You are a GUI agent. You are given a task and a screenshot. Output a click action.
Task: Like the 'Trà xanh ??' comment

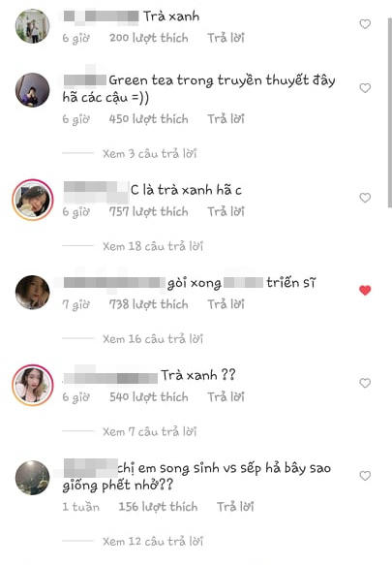(x=365, y=383)
